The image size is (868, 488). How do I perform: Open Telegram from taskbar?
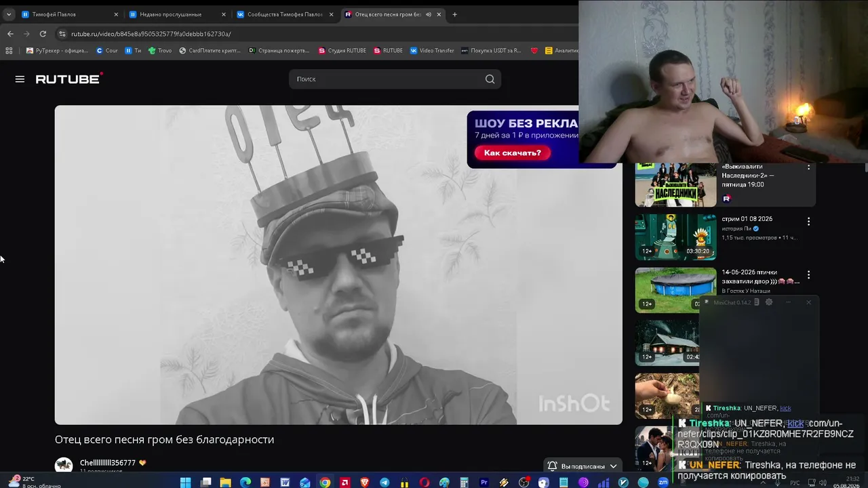click(x=384, y=483)
